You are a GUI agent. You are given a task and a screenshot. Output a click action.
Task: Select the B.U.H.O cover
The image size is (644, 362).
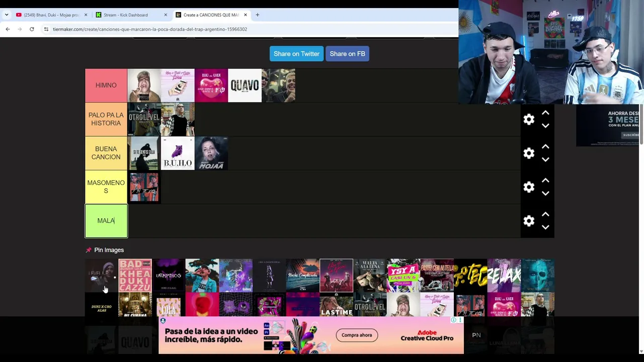coord(178,153)
